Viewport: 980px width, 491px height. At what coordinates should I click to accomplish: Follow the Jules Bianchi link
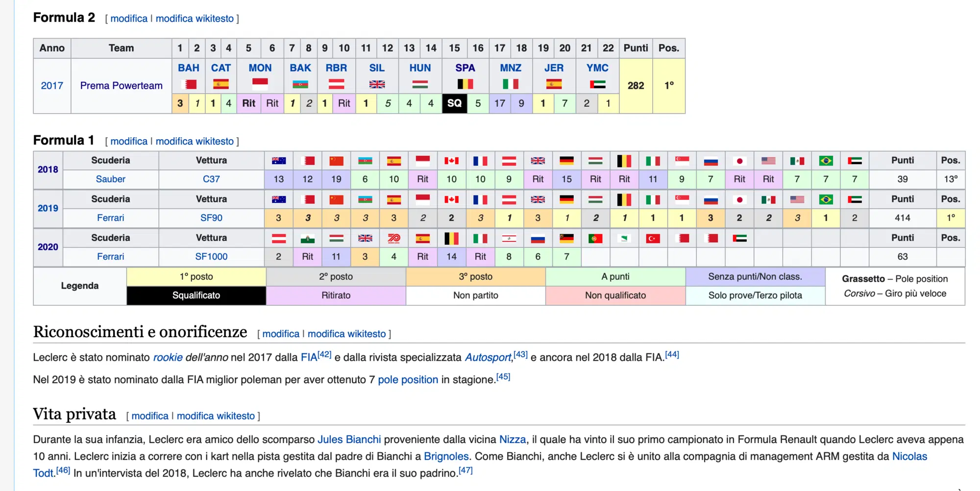(349, 440)
